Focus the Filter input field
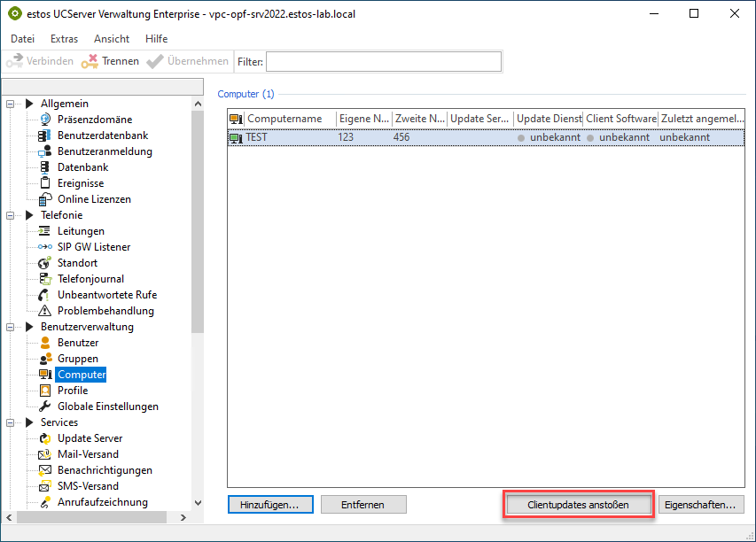Viewport: 756px width, 542px height. coord(383,61)
